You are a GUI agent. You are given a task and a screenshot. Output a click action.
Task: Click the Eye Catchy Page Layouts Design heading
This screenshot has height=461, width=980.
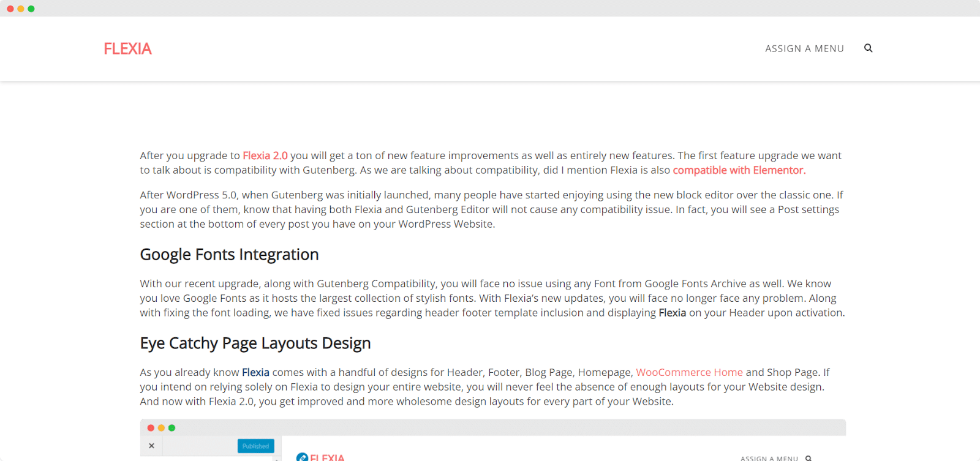pyautogui.click(x=255, y=343)
